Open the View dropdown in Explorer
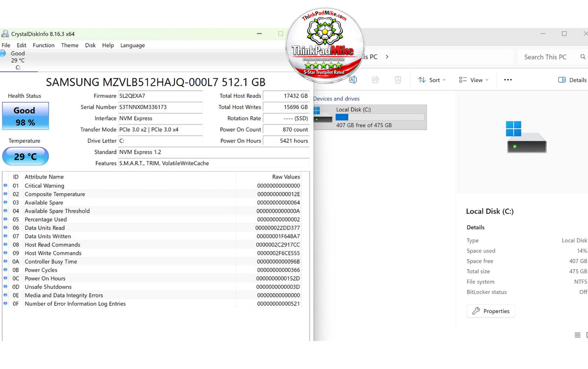Screen dimensions: 588x369 (473, 80)
